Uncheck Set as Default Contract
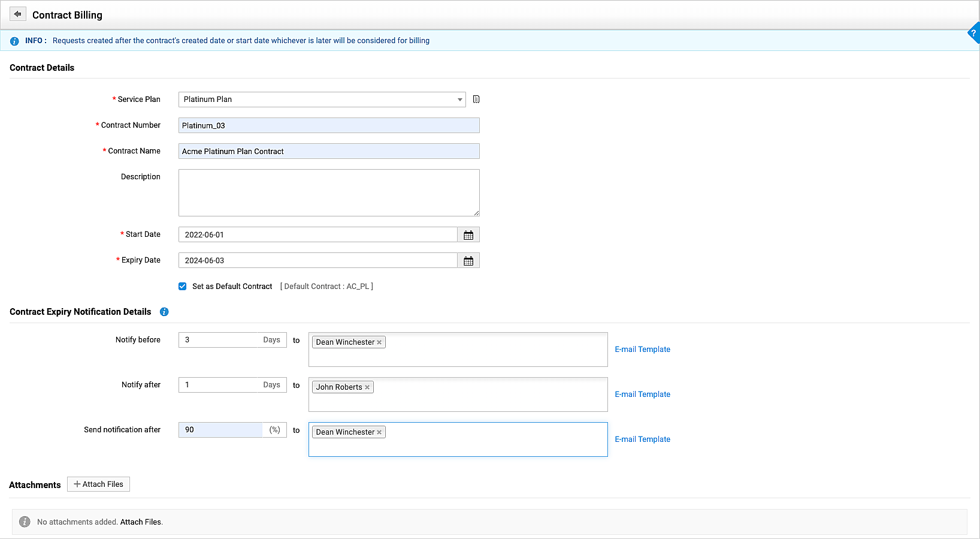Screen dimensions: 980x539 click(183, 287)
